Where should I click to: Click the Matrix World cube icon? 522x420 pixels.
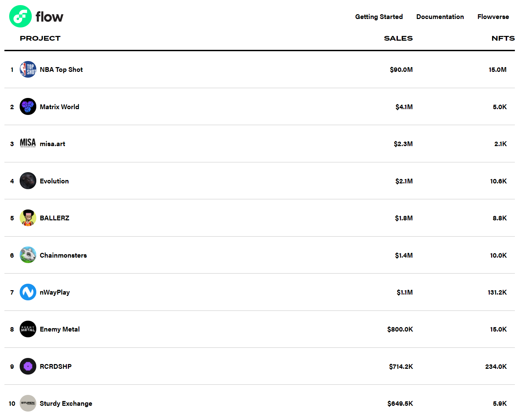point(28,106)
